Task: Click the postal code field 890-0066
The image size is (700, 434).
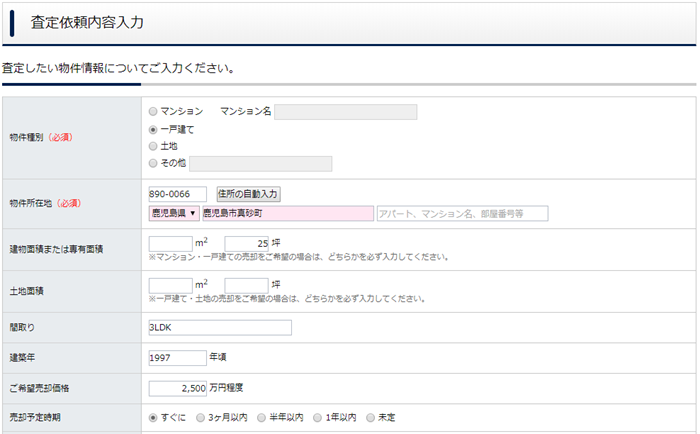Action: pyautogui.click(x=178, y=194)
